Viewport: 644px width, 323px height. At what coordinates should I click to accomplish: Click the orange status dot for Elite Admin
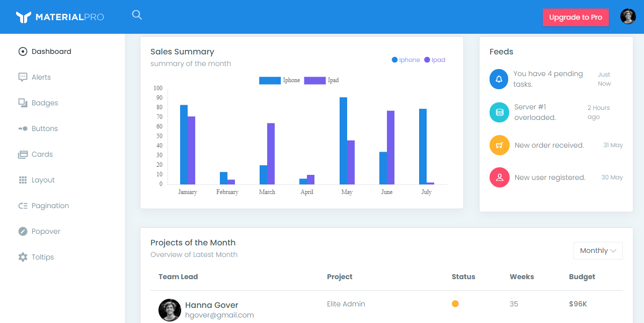pos(455,304)
